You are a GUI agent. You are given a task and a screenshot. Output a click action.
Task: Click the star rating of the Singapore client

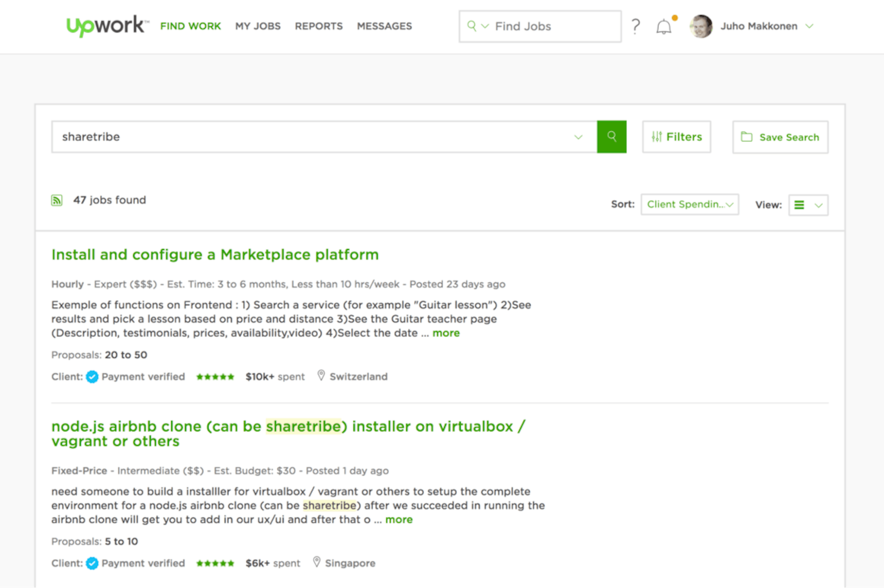(215, 563)
